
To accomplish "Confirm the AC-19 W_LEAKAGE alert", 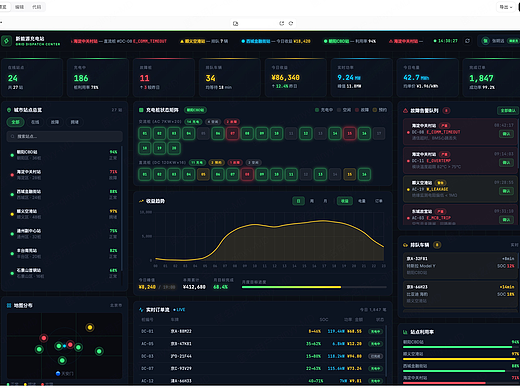I will pyautogui.click(x=506, y=191).
